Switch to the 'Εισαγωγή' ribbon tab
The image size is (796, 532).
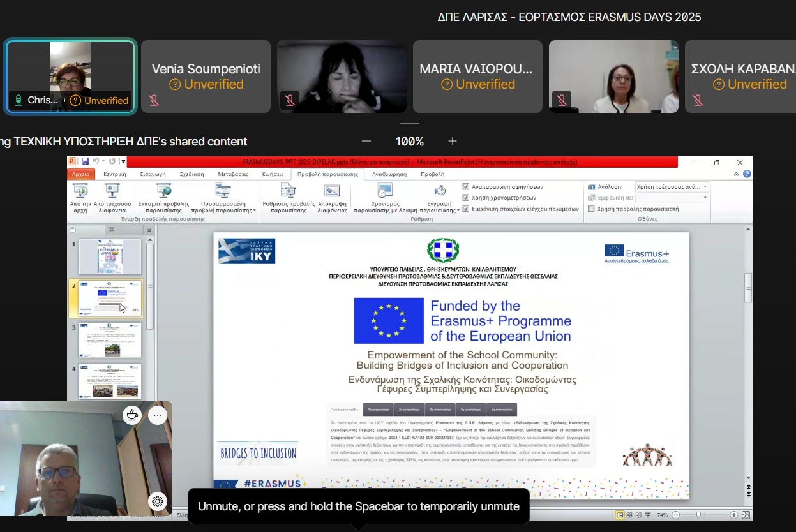tap(153, 174)
